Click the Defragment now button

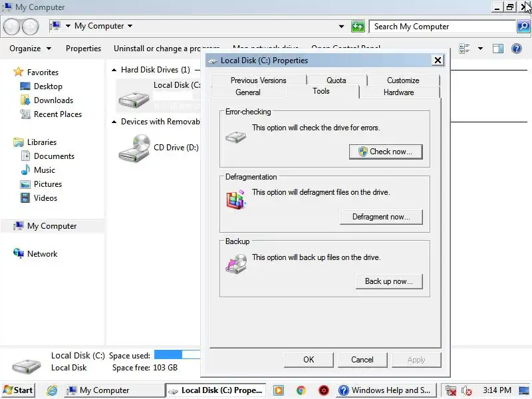pos(381,217)
